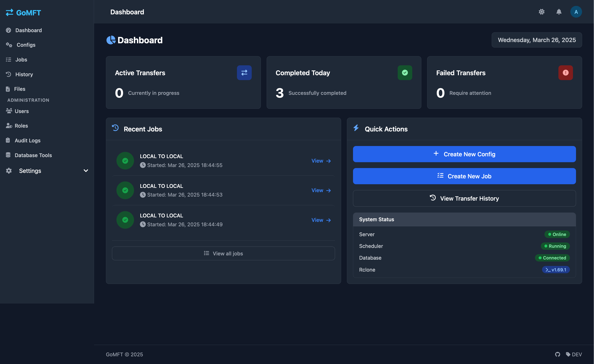This screenshot has width=594, height=364.
Task: View the 18:44:55 job details
Action: 321,161
